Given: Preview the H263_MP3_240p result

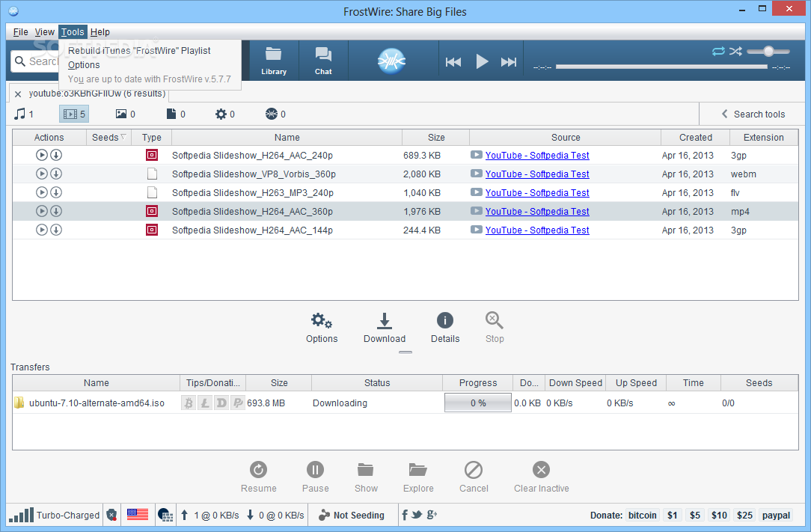Looking at the screenshot, I should tap(42, 192).
